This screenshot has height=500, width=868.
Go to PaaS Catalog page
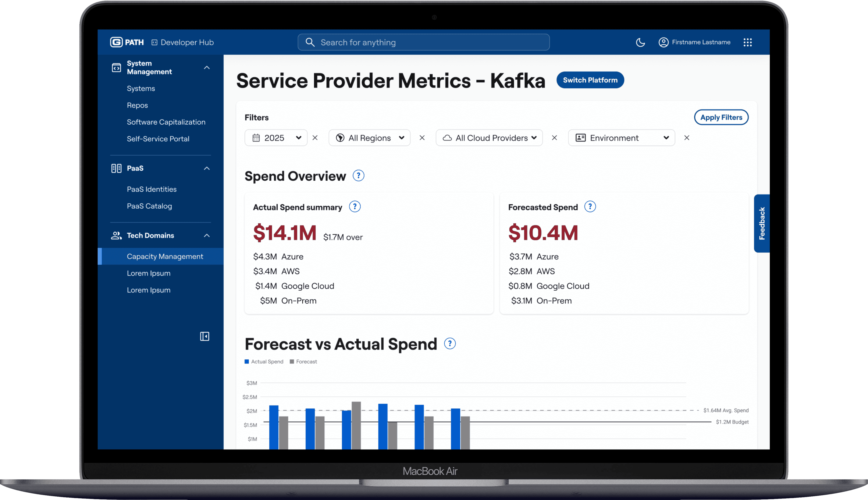tap(149, 206)
